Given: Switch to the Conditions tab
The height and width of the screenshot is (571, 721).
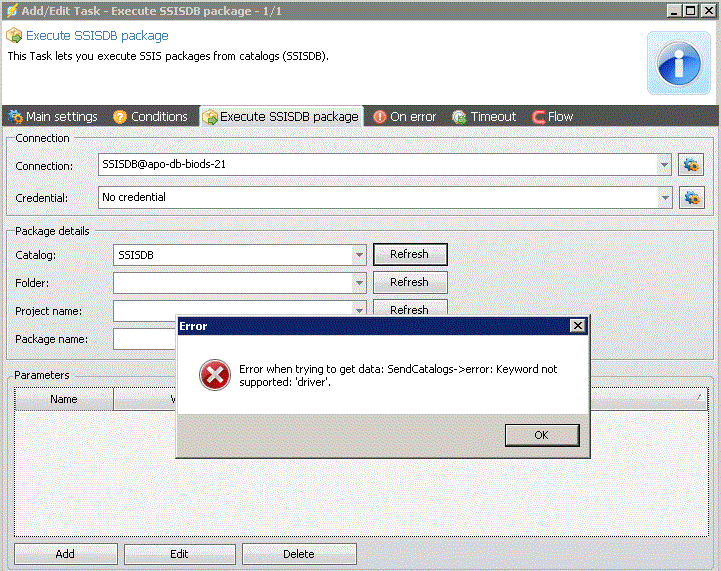Looking at the screenshot, I should tap(150, 117).
